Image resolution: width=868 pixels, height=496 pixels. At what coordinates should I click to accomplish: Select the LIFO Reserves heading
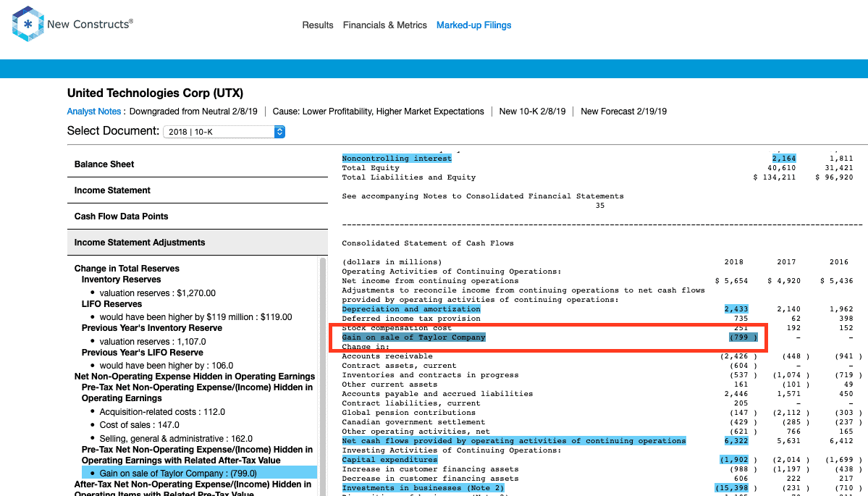pyautogui.click(x=111, y=304)
